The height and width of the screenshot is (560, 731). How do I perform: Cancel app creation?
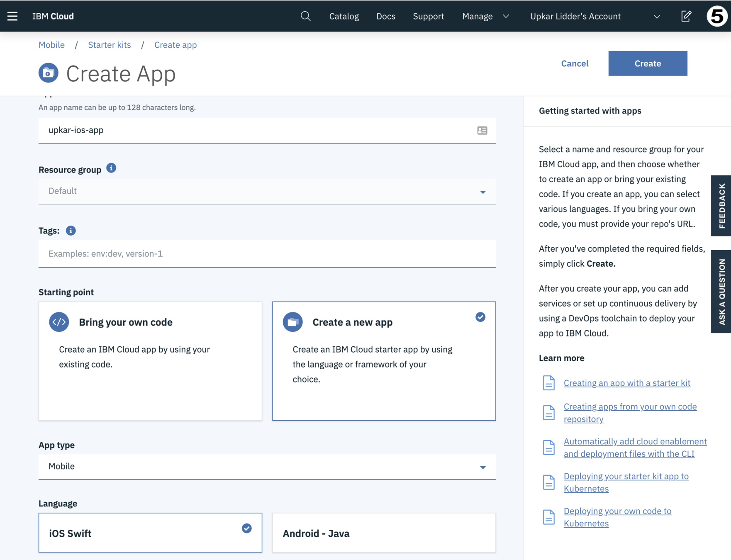[x=575, y=63]
